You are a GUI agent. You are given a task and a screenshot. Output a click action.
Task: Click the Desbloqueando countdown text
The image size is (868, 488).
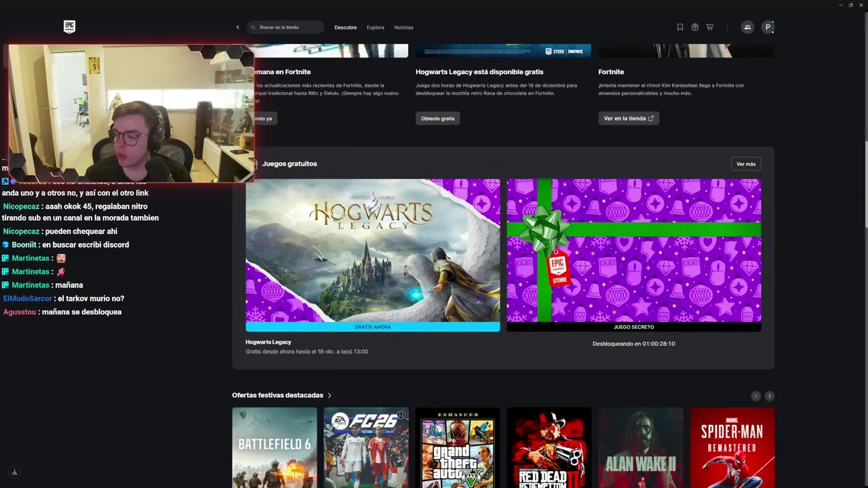coord(633,344)
